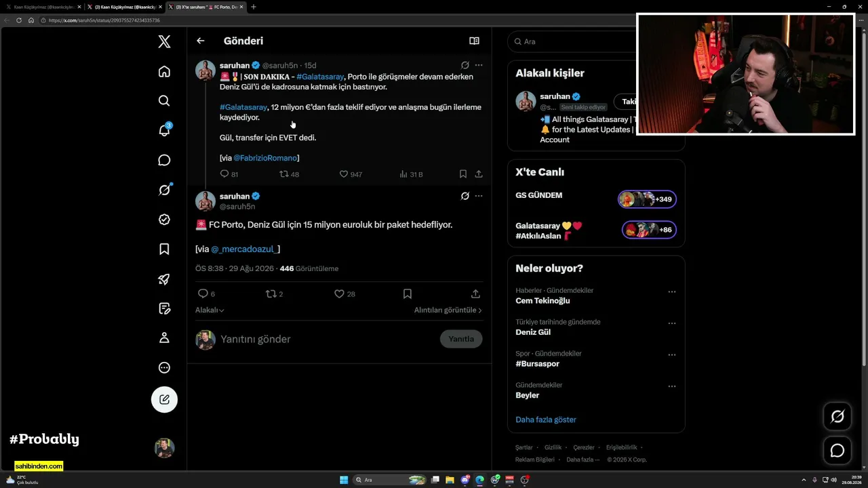Screen dimensions: 868x488
Task: Click Grok icon on the FC Porto post
Action: click(465, 196)
